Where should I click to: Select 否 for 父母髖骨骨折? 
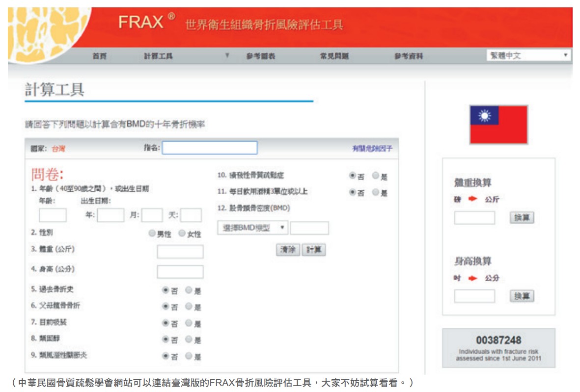point(166,306)
